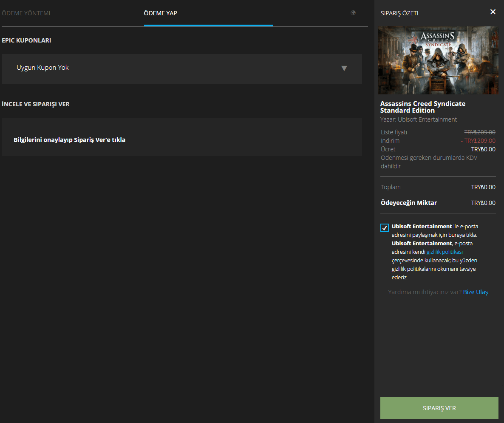Uncheck the Ubisoft Entertainment email sharing consent
This screenshot has height=423, width=504.
pyautogui.click(x=384, y=227)
